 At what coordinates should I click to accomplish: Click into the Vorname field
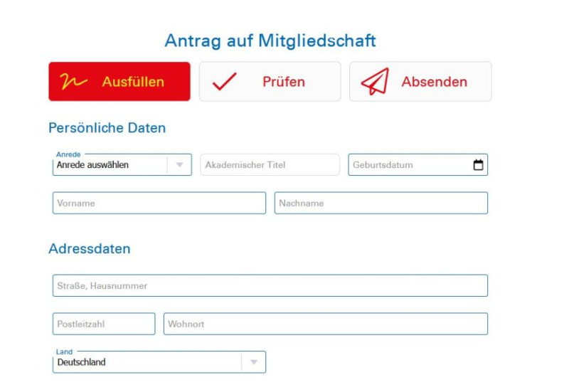coord(159,203)
